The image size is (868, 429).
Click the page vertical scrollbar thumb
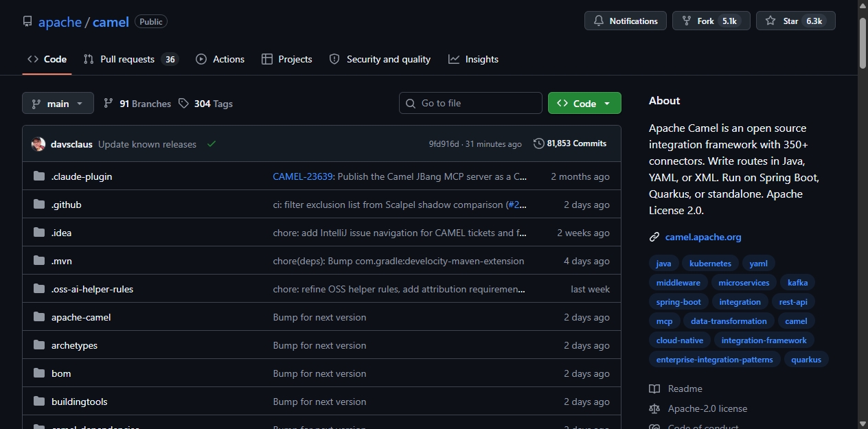pyautogui.click(x=863, y=43)
